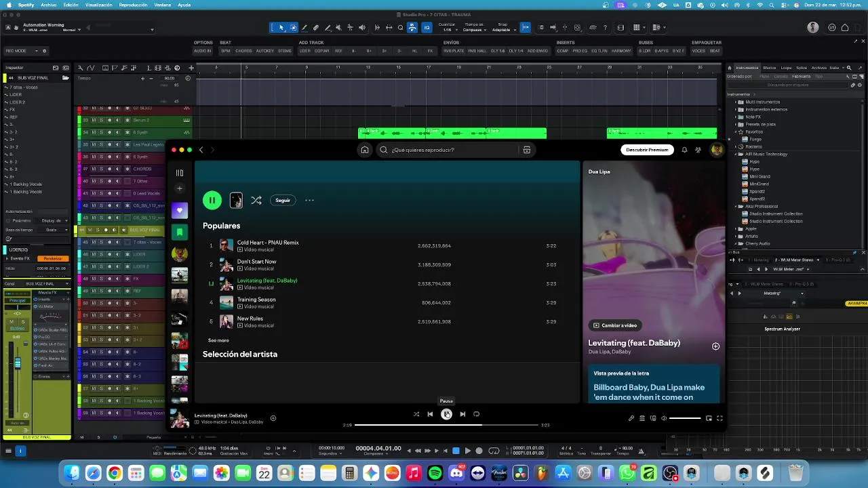Select the Arrow tool in Studio One toolbar
Viewport: 868px width, 488px height.
[281, 28]
